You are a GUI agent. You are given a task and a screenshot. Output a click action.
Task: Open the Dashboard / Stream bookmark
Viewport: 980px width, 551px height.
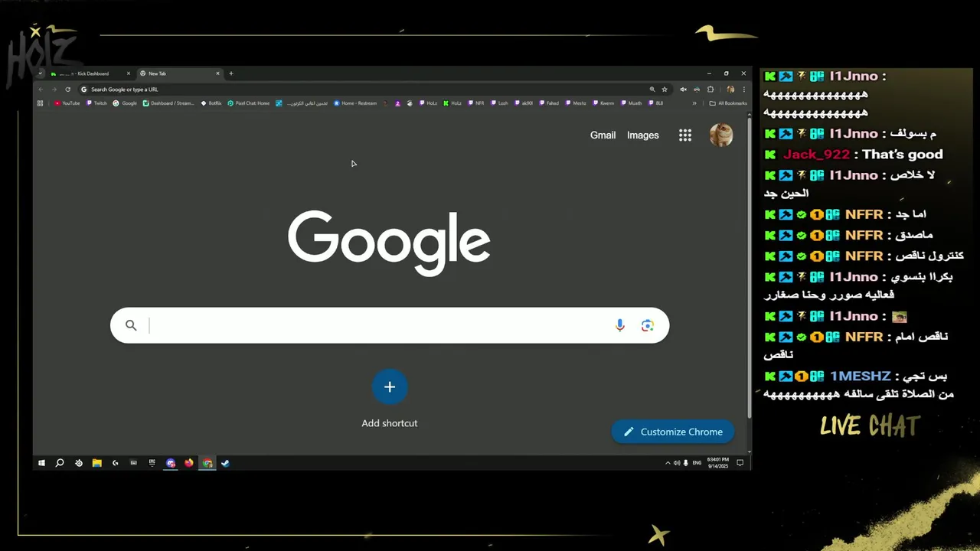(168, 103)
